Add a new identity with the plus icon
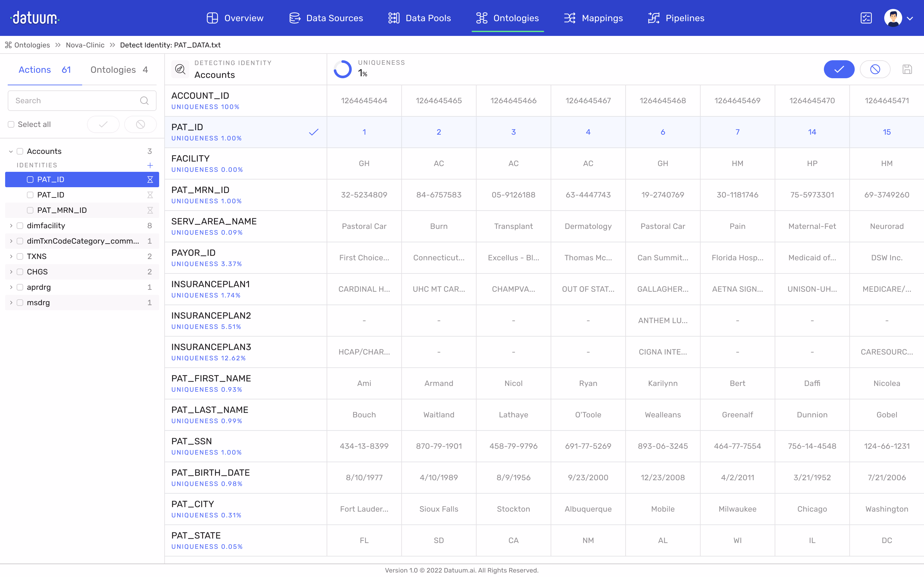The image size is (924, 577). (x=150, y=165)
